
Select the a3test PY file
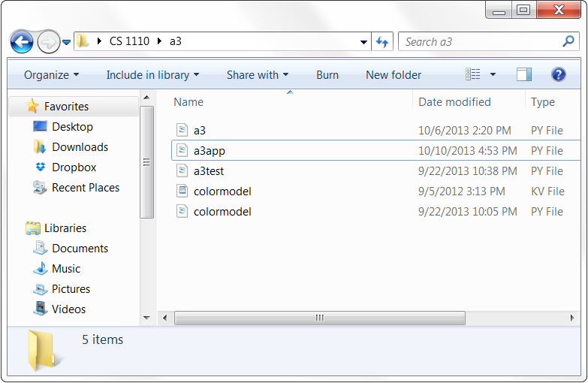209,171
